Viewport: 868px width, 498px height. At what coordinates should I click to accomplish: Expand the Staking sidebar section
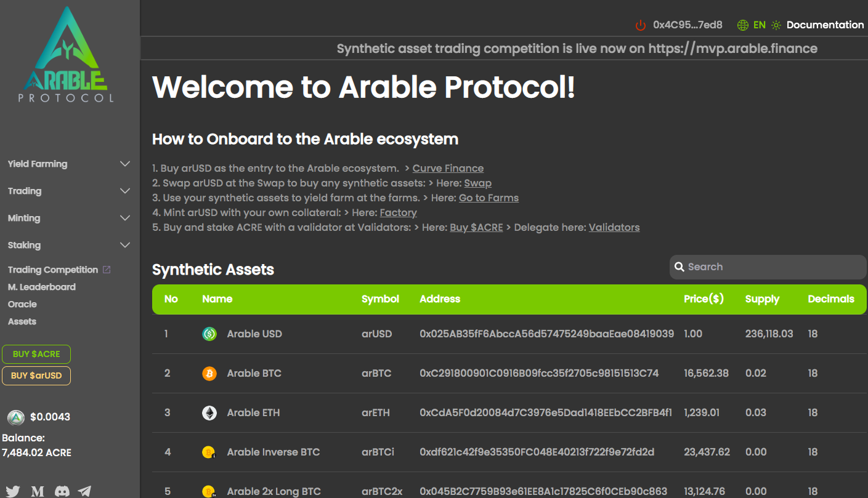(x=69, y=245)
